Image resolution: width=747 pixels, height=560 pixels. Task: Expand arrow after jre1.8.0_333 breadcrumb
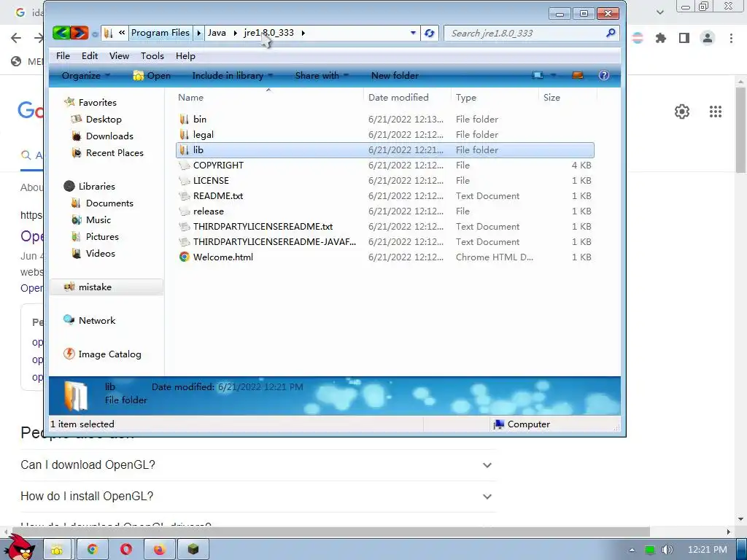[303, 33]
